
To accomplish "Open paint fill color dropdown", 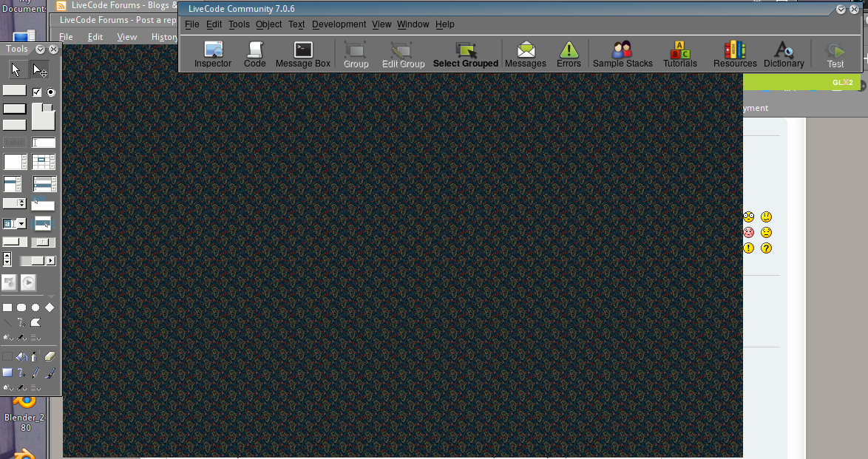I will click(x=7, y=387).
